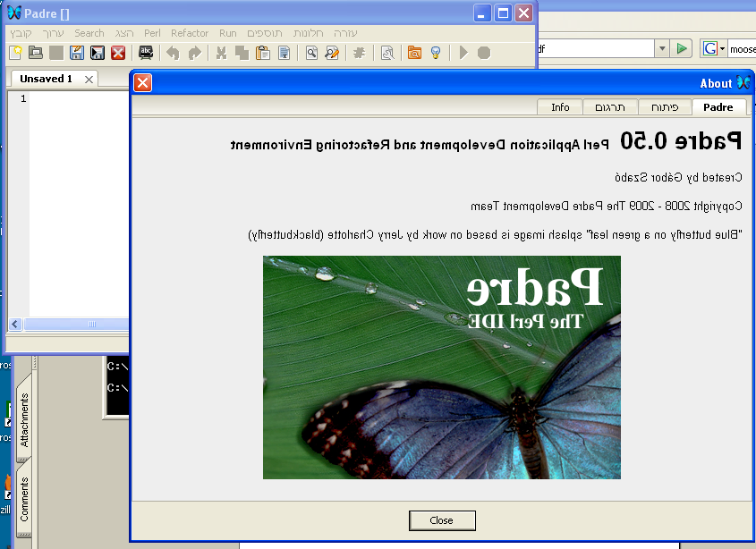Click the Select all document icon
This screenshot has width=756, height=549.
click(284, 52)
